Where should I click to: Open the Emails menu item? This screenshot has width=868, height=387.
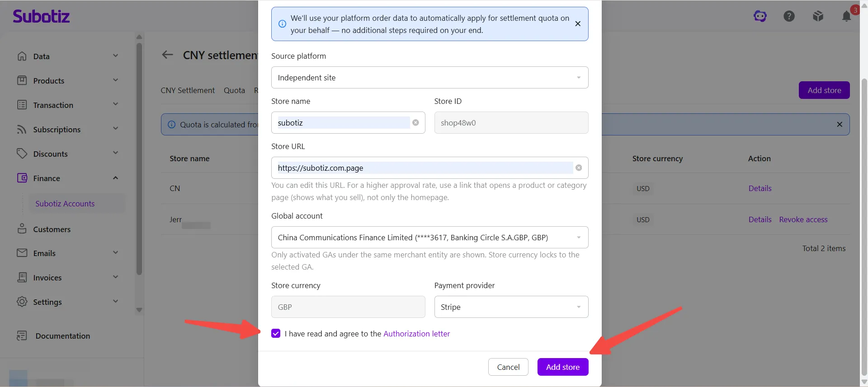click(x=44, y=253)
